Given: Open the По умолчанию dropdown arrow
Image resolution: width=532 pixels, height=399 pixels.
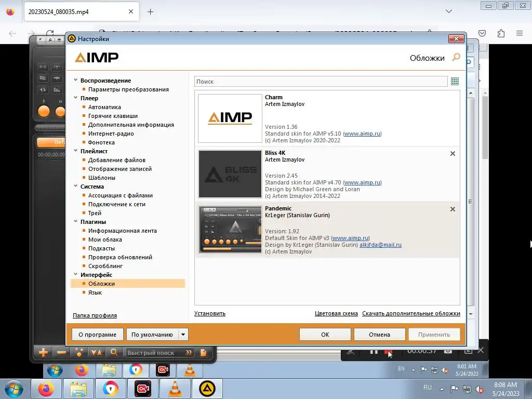Looking at the screenshot, I should point(183,335).
